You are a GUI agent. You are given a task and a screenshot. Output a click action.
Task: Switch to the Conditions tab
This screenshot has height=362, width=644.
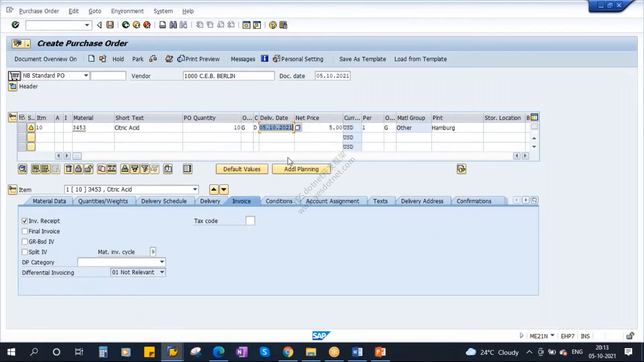point(279,201)
